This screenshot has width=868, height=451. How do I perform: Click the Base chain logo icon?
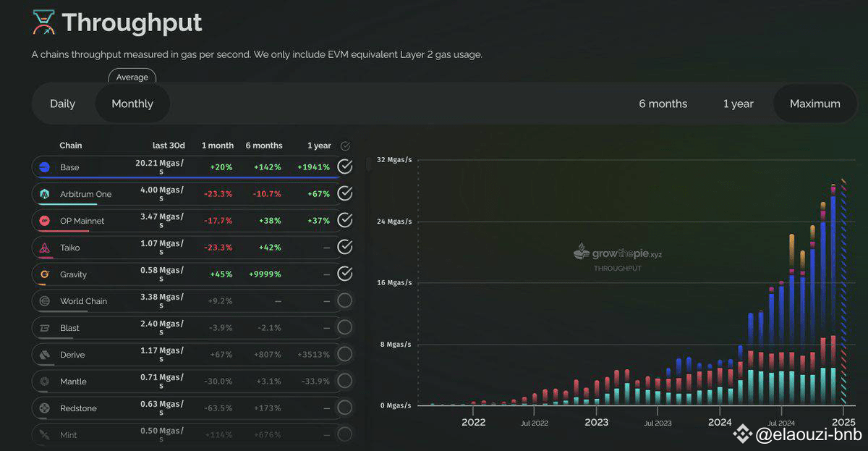coord(45,167)
